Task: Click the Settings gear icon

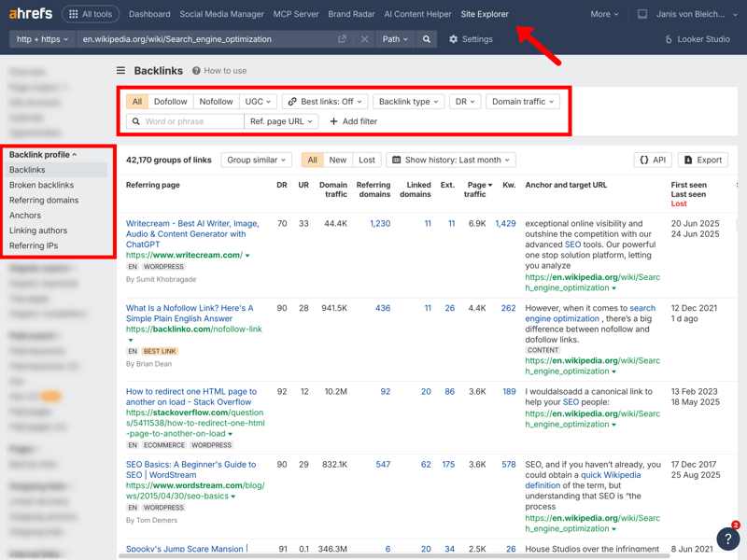Action: 454,39
